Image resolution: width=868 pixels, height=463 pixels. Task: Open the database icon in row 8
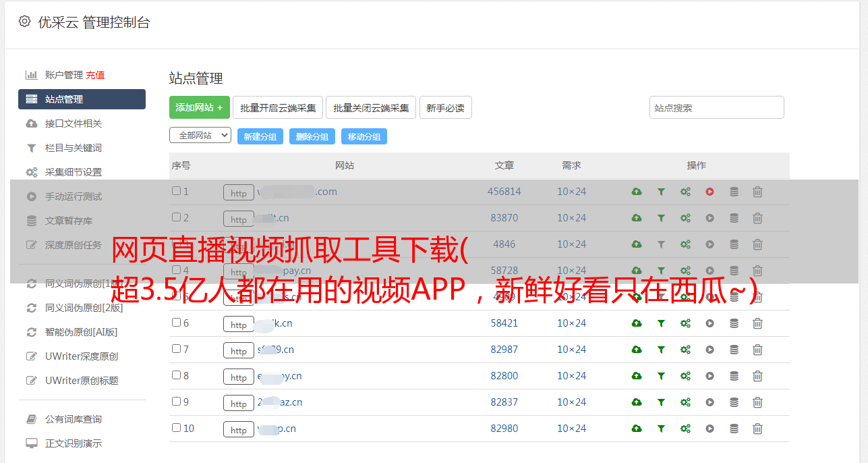[734, 376]
